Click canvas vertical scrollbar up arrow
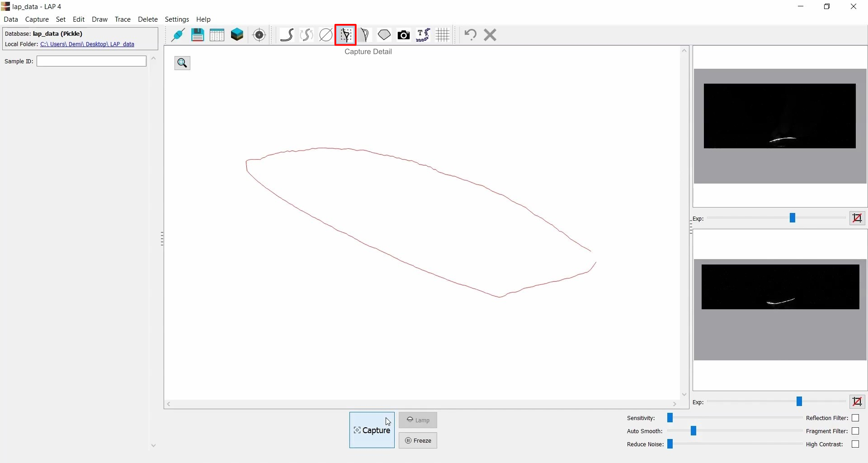Image resolution: width=868 pixels, height=463 pixels. 684,51
